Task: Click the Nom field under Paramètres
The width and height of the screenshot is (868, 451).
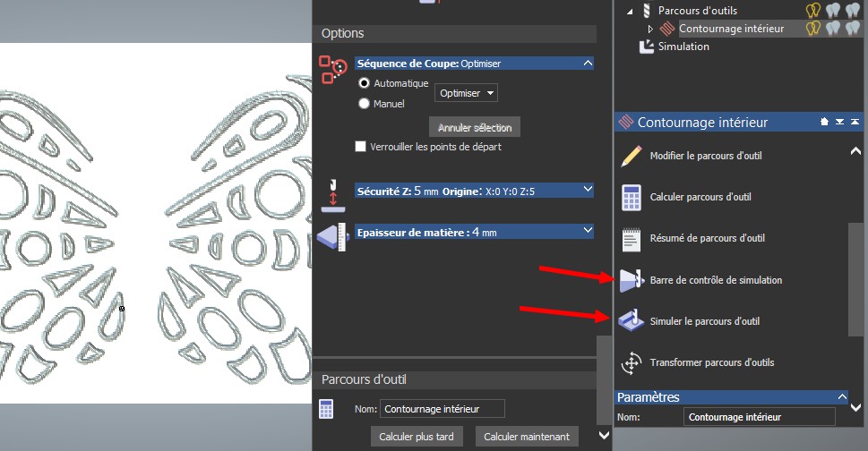Action: click(x=759, y=417)
